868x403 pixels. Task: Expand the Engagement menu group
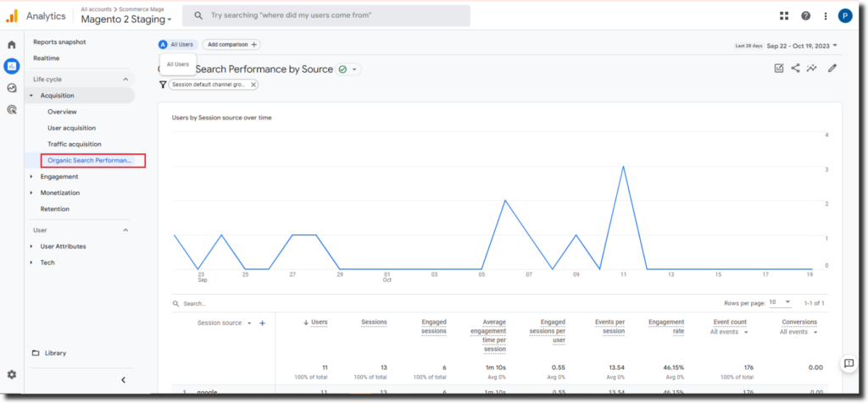(32, 177)
